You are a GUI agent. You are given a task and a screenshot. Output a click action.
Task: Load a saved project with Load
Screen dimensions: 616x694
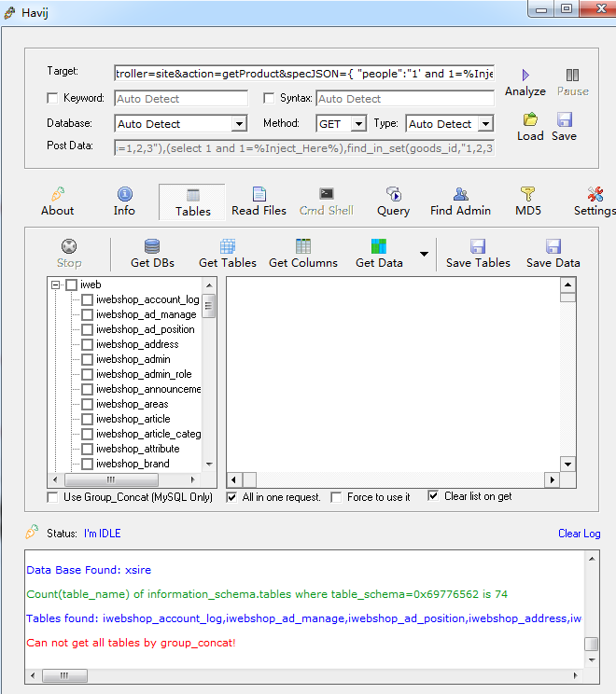530,128
